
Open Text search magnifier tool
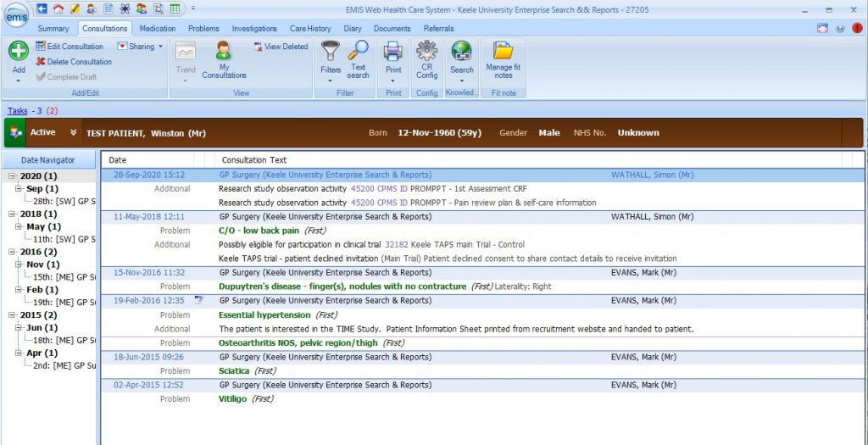(359, 60)
